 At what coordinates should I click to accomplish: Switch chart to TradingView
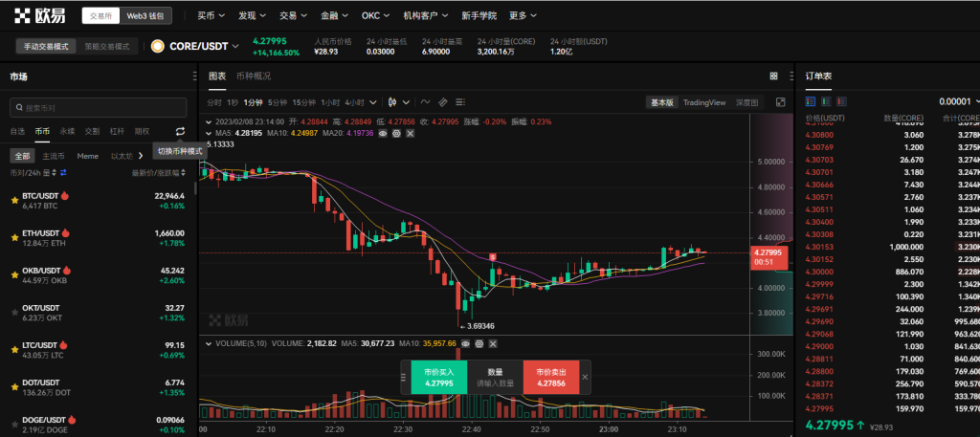pos(704,102)
